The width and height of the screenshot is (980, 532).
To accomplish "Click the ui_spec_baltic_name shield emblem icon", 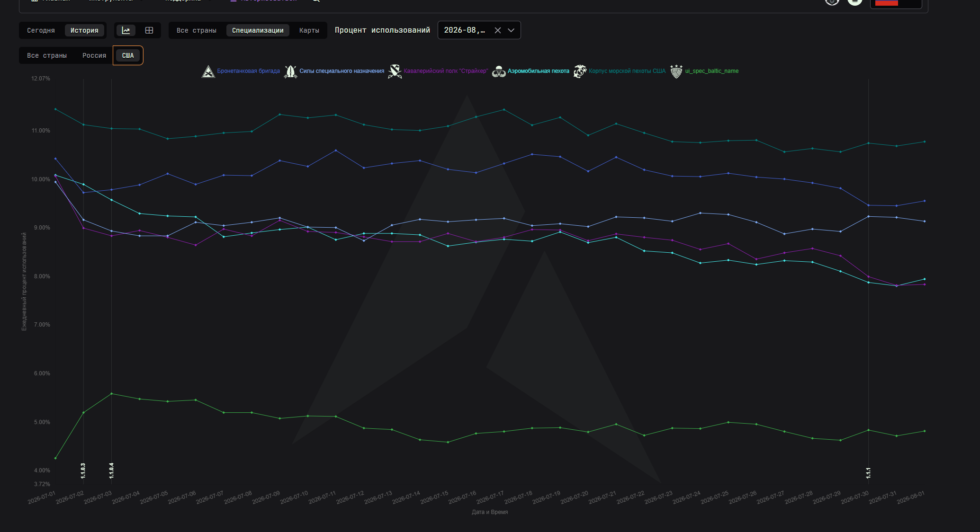I will tap(676, 71).
